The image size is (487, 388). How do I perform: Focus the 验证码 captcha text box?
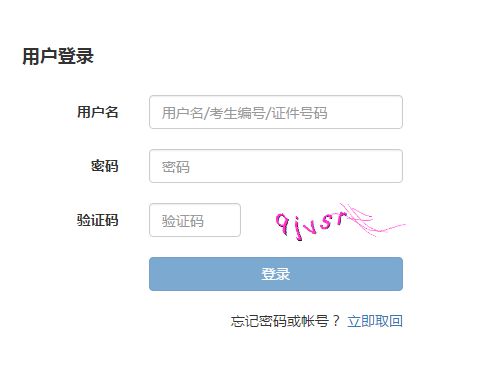point(195,220)
